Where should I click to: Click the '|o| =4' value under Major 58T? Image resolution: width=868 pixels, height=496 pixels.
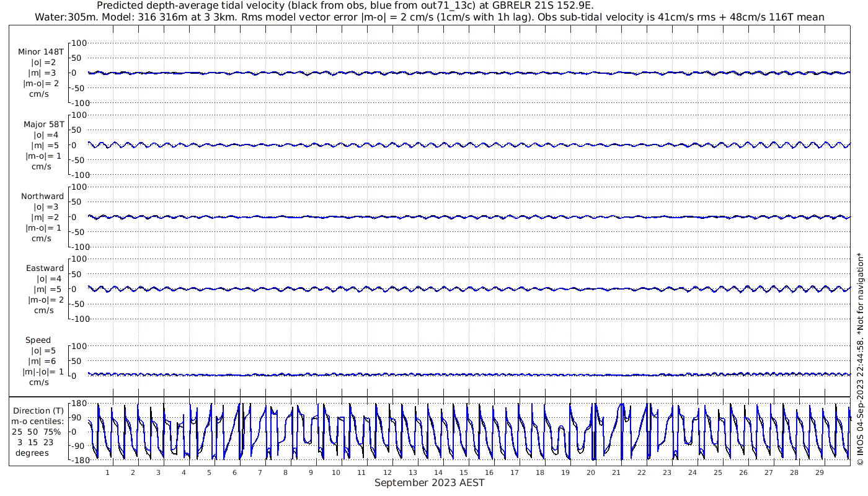[46, 135]
